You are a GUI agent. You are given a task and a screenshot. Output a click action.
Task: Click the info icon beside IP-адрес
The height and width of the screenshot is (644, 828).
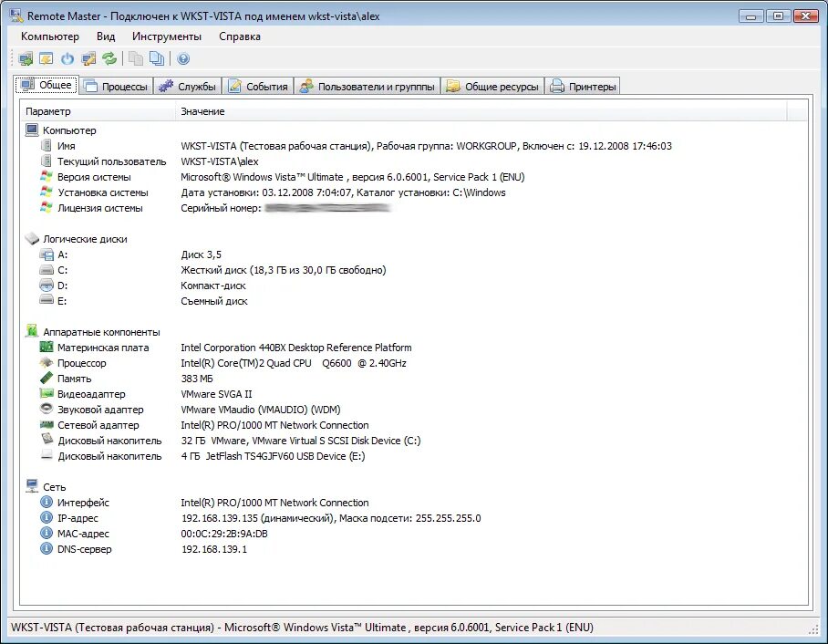47,518
